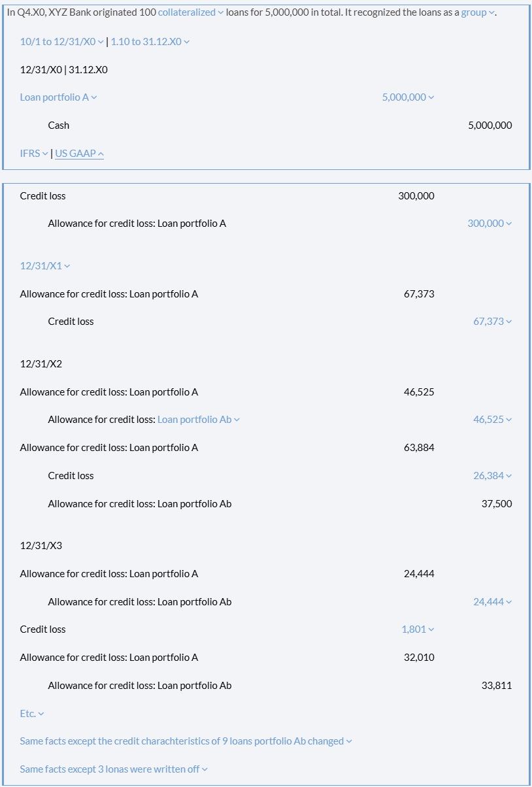
Task: Click the 37,500 credit amount
Action: (497, 504)
